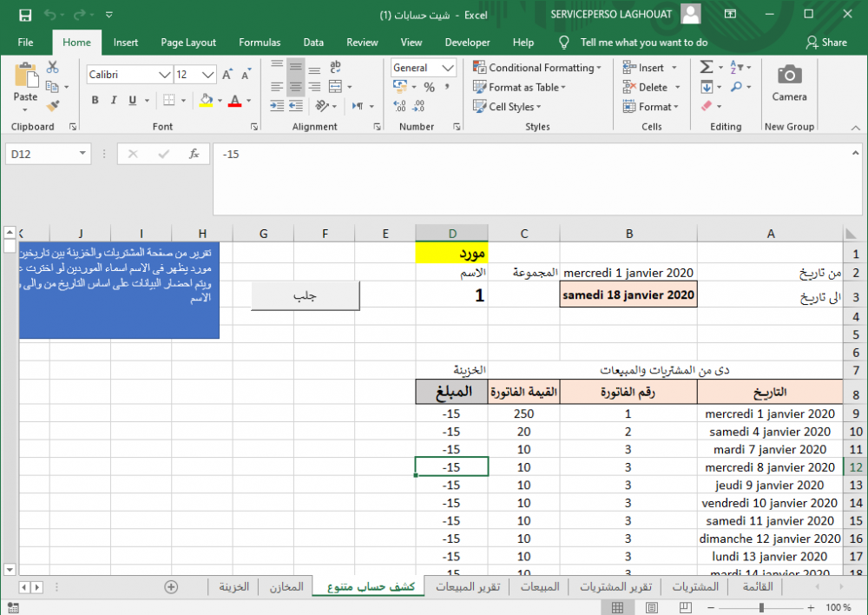Select the المبيعات sheet tab
868x615 pixels.
tap(540, 586)
